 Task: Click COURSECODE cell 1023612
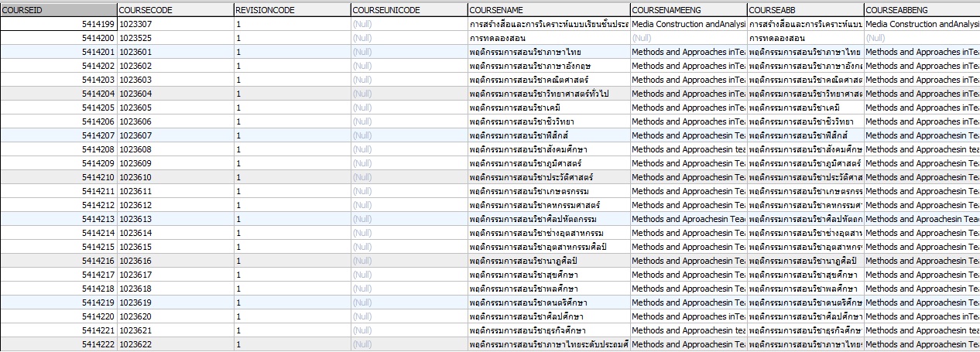(175, 205)
